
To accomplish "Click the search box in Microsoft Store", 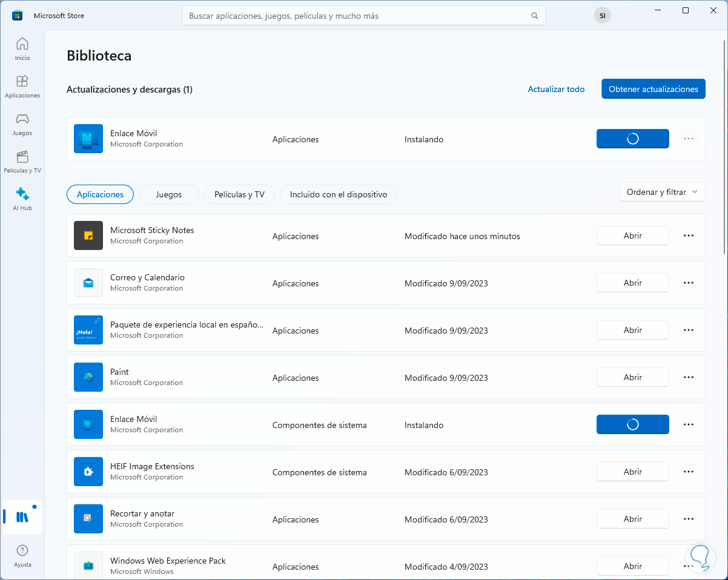I will click(x=357, y=16).
